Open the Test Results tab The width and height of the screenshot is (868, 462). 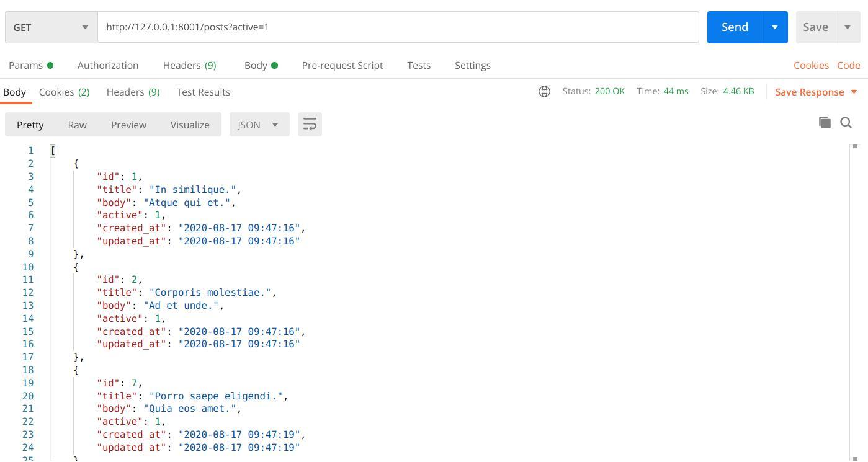tap(204, 92)
